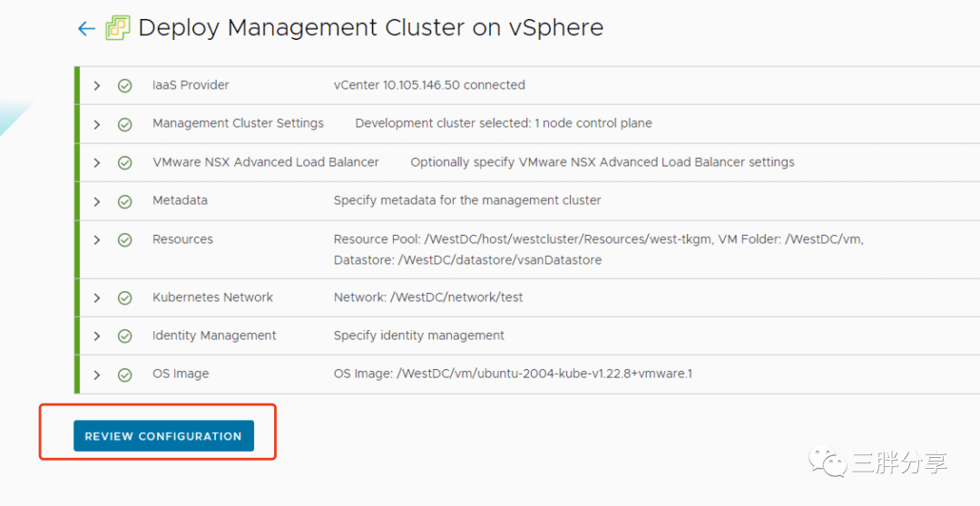Select the Metadata label
The width and height of the screenshot is (980, 506).
click(180, 199)
